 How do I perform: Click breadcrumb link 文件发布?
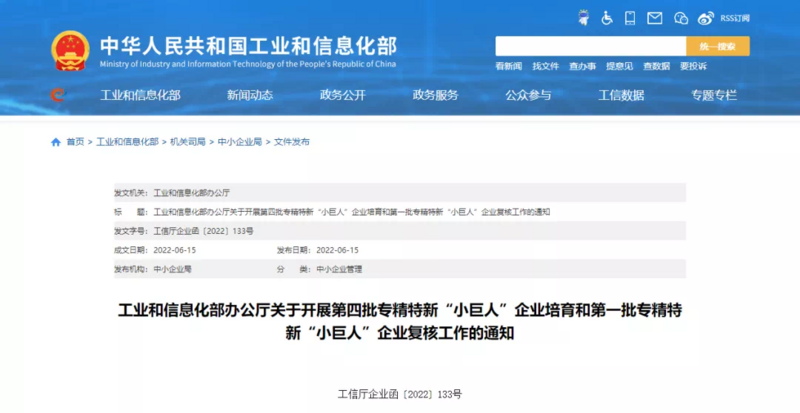click(x=292, y=142)
